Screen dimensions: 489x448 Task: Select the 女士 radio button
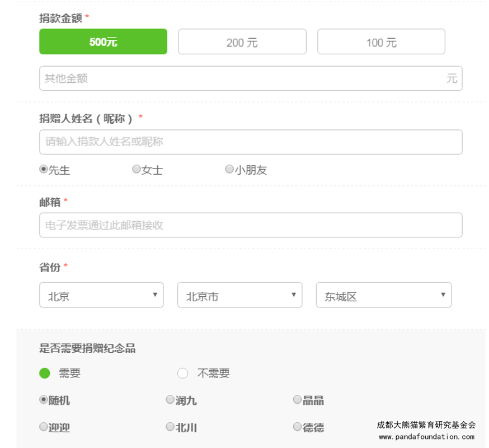click(137, 169)
